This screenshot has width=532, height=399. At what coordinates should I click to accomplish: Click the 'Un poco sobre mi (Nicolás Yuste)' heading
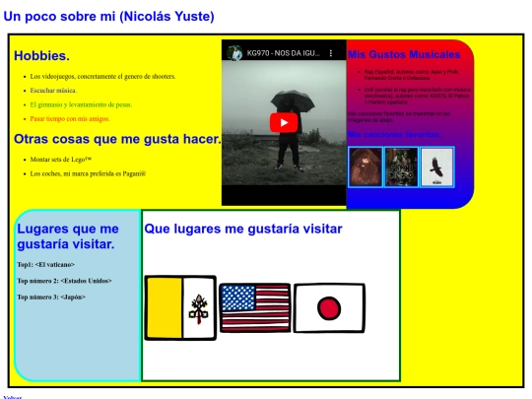[108, 17]
